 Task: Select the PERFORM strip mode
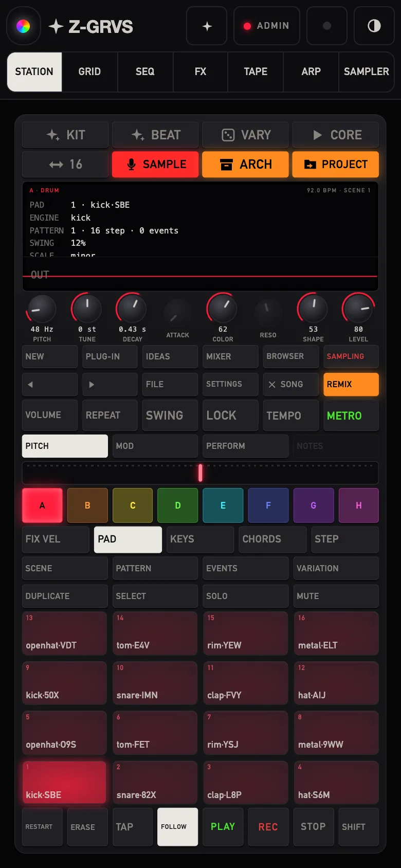coord(246,446)
